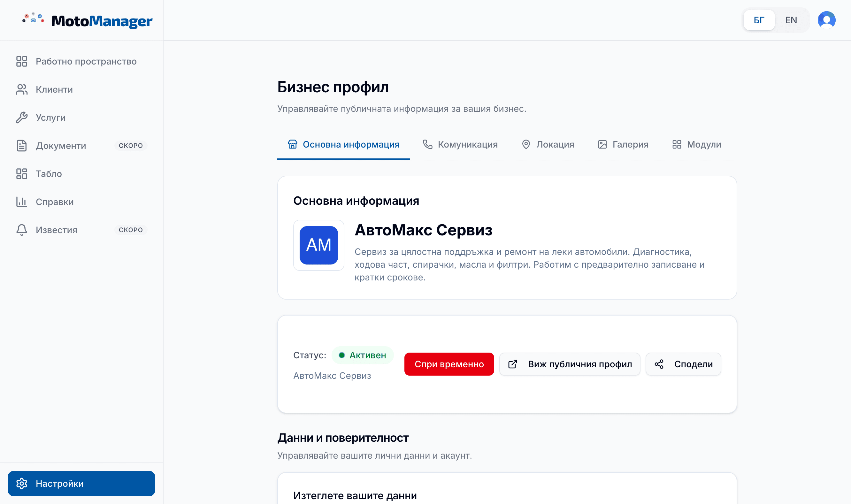
Task: Switch to the Локация tab
Action: click(x=548, y=145)
